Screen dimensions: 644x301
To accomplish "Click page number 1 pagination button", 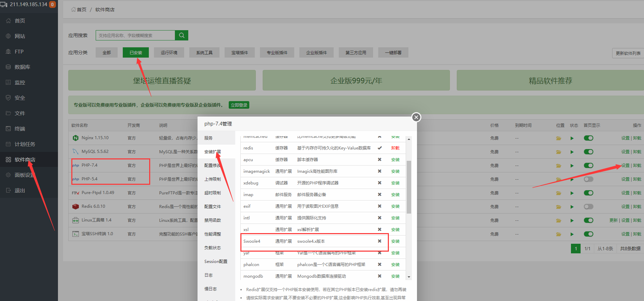I will (576, 249).
